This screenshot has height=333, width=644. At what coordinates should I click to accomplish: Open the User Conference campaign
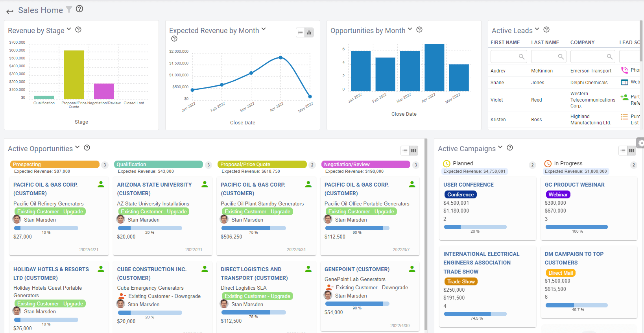tap(469, 185)
